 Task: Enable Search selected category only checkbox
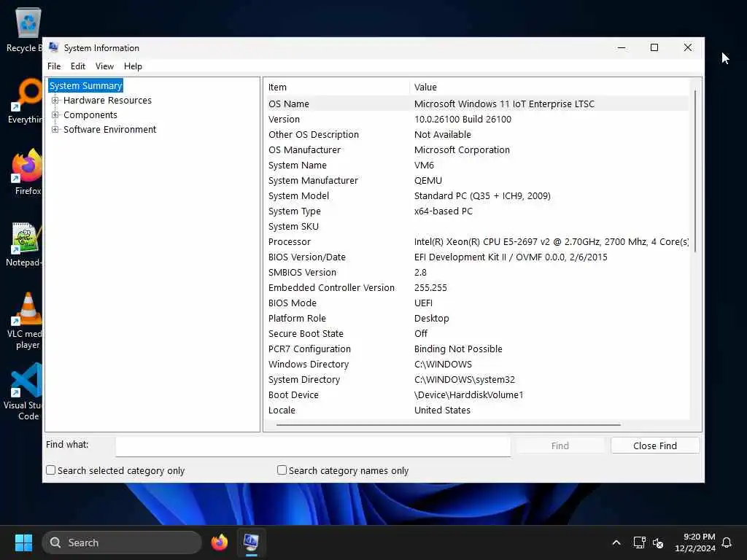(50, 470)
